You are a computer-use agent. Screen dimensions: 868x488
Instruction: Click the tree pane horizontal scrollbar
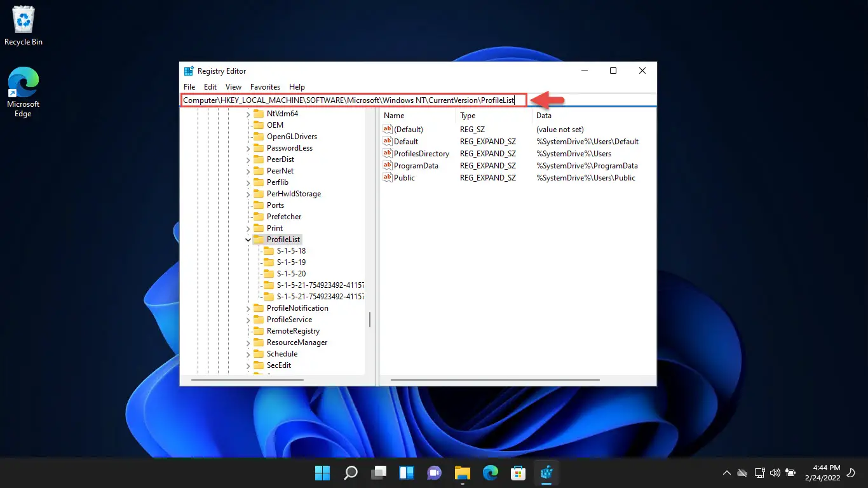pos(247,380)
